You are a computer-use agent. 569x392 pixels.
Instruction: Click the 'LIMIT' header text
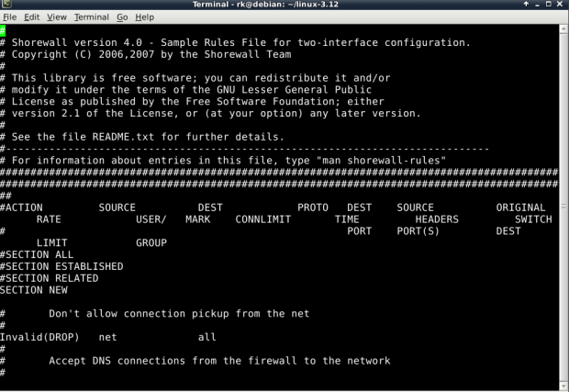52,243
